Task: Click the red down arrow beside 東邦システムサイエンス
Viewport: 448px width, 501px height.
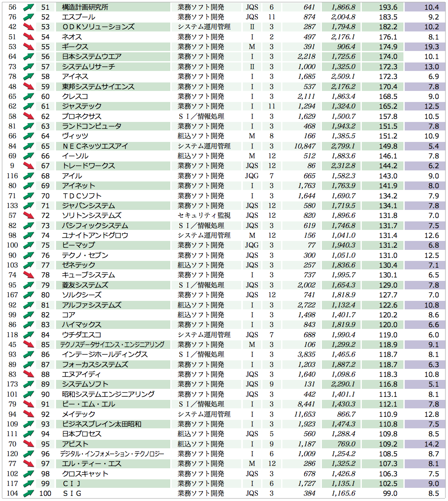Action: tap(28, 86)
